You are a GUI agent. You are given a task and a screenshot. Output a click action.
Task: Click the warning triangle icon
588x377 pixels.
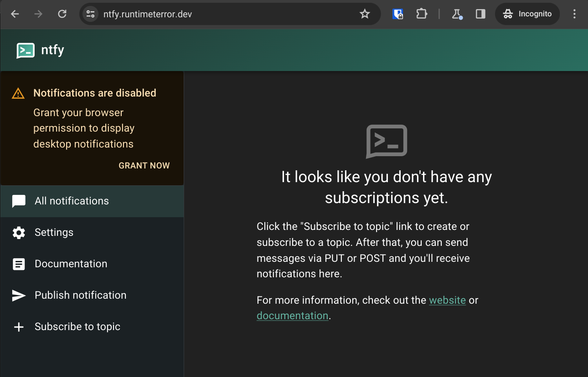[x=18, y=94]
